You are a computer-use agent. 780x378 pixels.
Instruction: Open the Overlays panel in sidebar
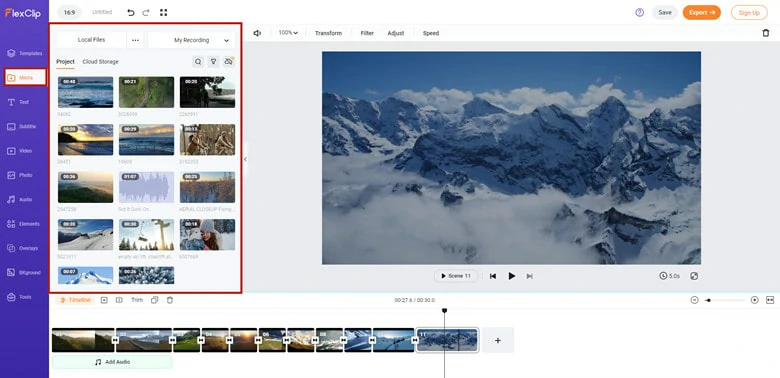coord(24,248)
